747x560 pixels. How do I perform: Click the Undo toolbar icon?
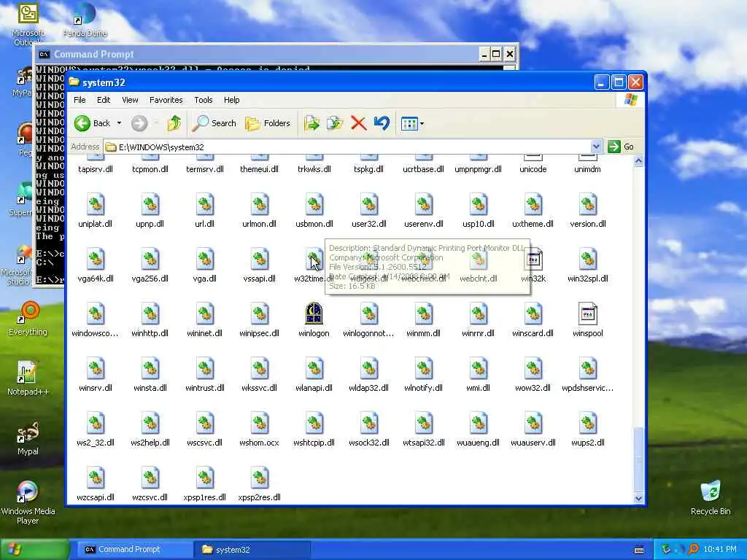(382, 123)
